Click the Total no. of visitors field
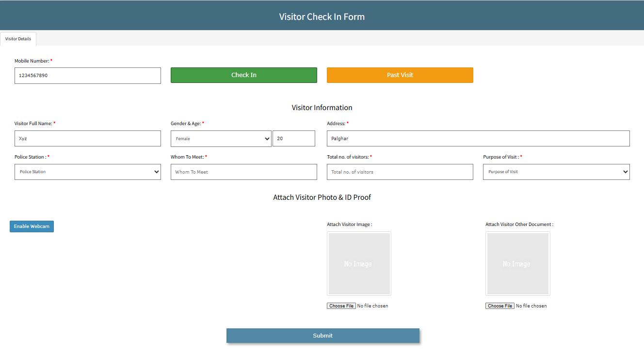 (400, 172)
